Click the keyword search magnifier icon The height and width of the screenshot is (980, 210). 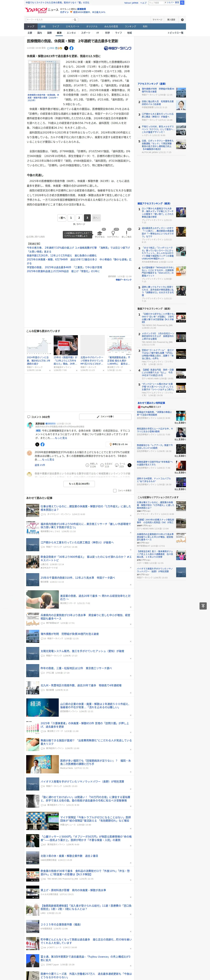(75, 19)
